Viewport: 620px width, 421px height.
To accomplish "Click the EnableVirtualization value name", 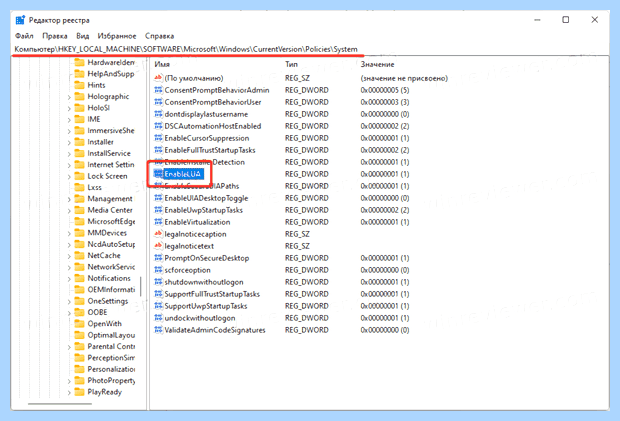I will 197,222.
